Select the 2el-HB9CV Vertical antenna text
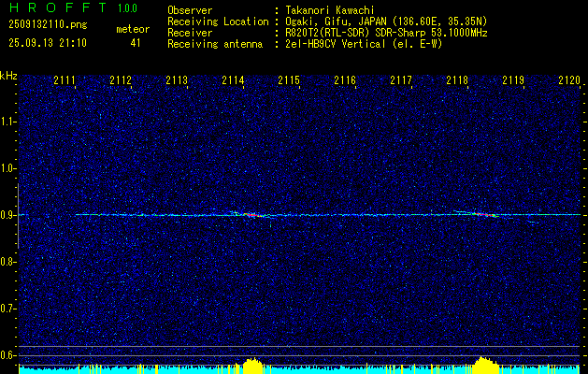This screenshot has width=588, height=374. coord(364,44)
